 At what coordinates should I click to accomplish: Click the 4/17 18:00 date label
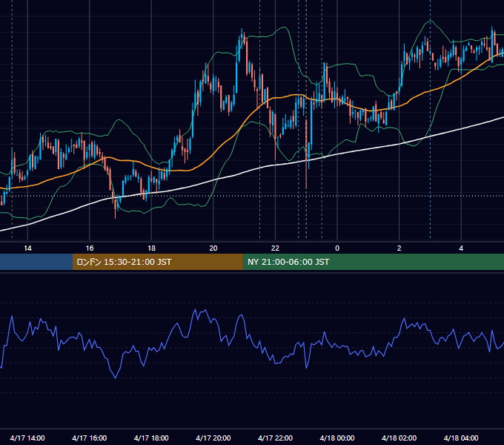click(x=151, y=438)
